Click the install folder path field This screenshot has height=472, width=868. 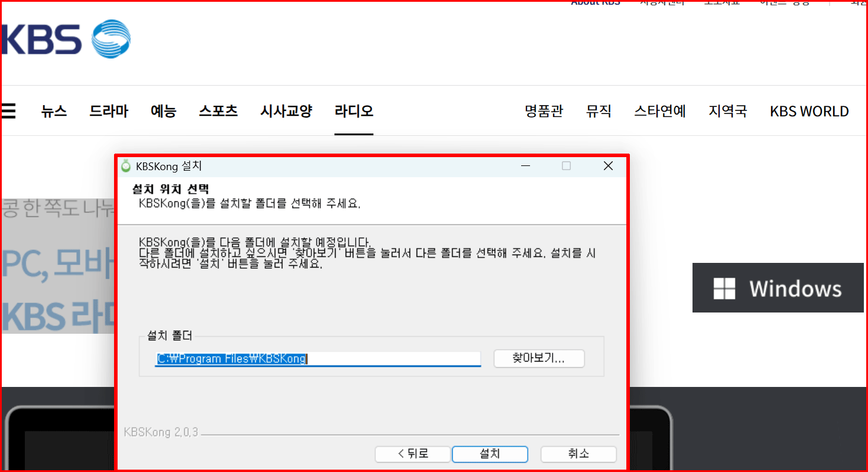(318, 359)
